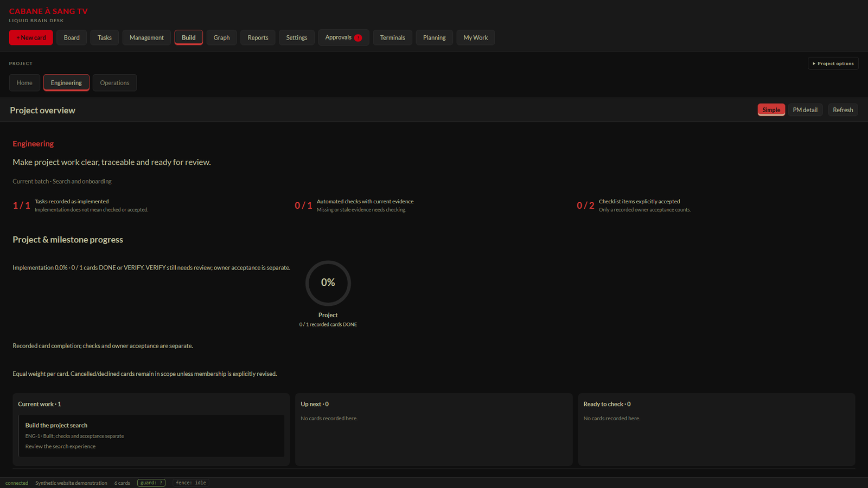868x488 pixels.
Task: Switch to the Planning tab
Action: (434, 37)
